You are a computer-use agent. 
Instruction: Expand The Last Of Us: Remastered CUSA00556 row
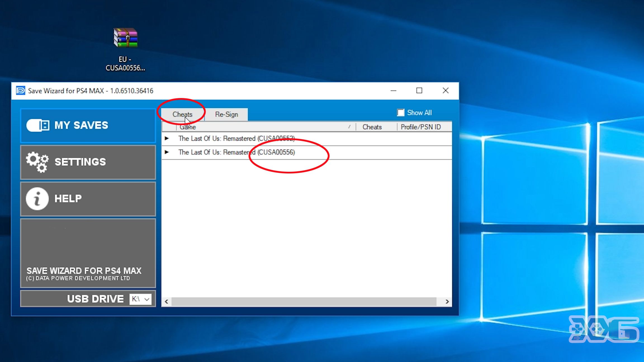click(x=167, y=152)
